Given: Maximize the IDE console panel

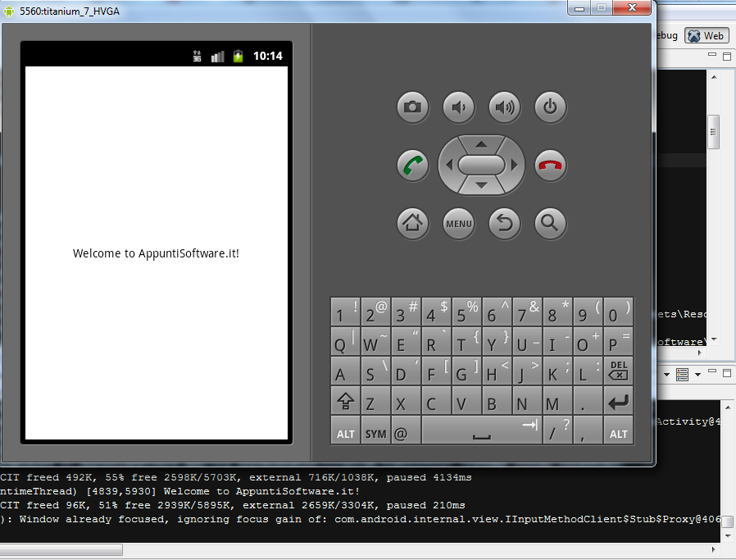Looking at the screenshot, I should tap(727, 373).
